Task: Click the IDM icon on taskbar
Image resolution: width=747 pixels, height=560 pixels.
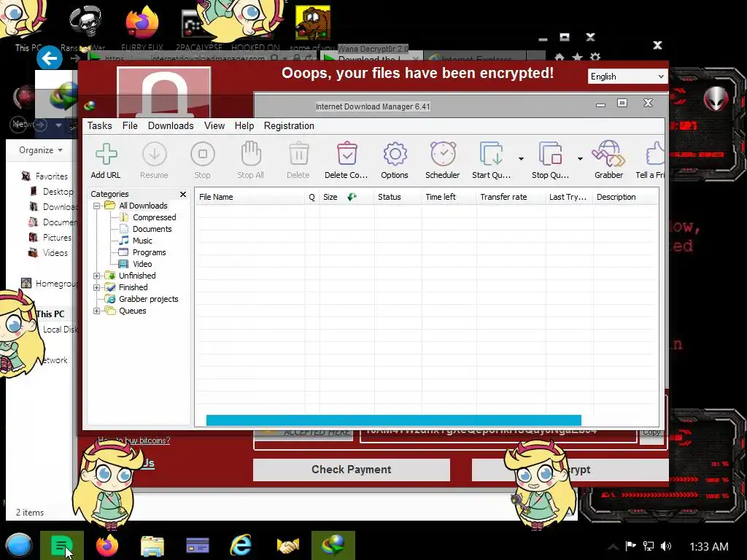Action: tap(333, 545)
